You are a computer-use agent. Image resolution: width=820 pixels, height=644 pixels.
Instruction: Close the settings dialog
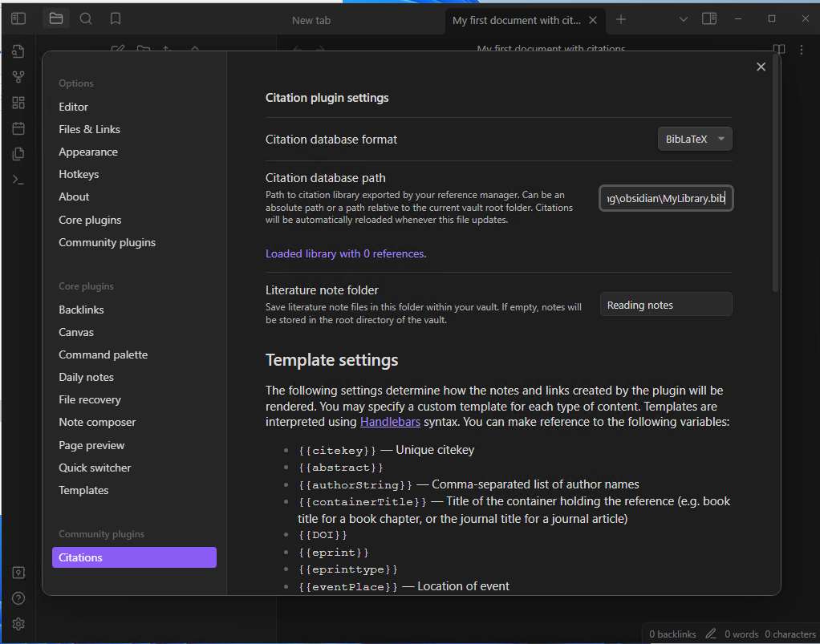coord(761,67)
